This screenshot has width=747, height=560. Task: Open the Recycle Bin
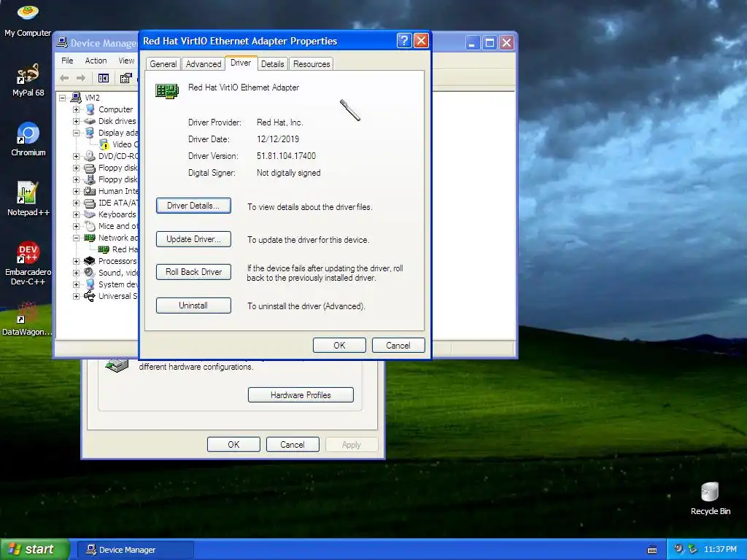[x=711, y=499]
